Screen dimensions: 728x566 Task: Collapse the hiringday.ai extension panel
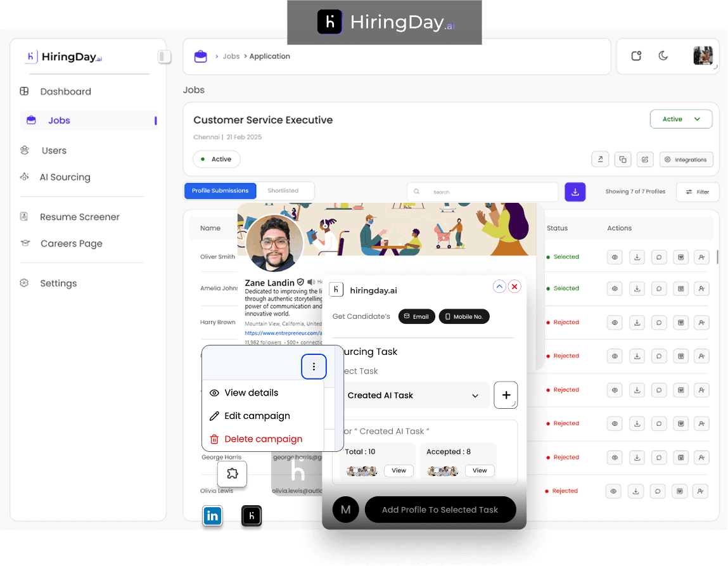(499, 286)
